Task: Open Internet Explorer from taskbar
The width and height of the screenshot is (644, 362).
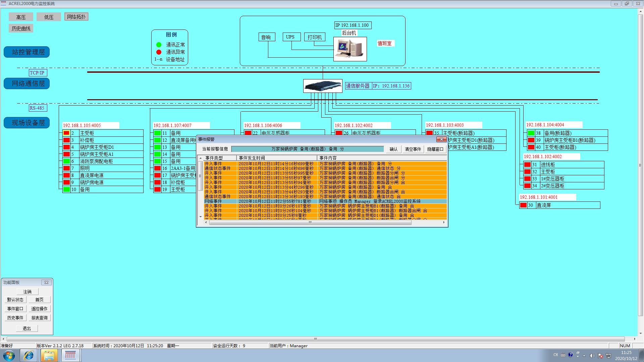Action: [x=29, y=355]
